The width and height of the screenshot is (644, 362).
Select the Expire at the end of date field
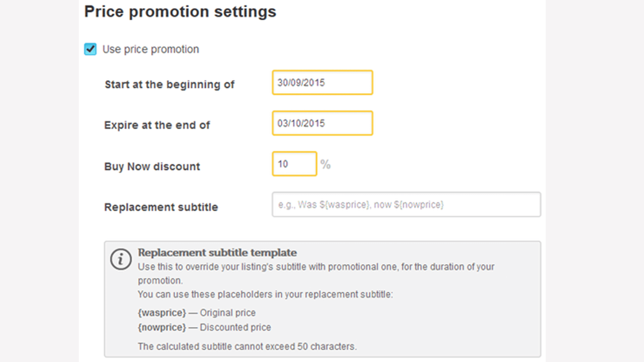point(322,123)
